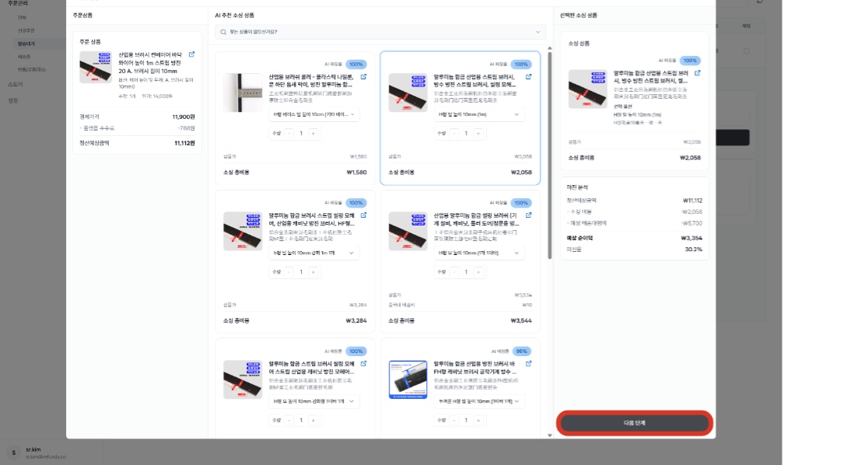Increase quantity on ₩3,284 card
The width and height of the screenshot is (868, 465).
click(313, 272)
